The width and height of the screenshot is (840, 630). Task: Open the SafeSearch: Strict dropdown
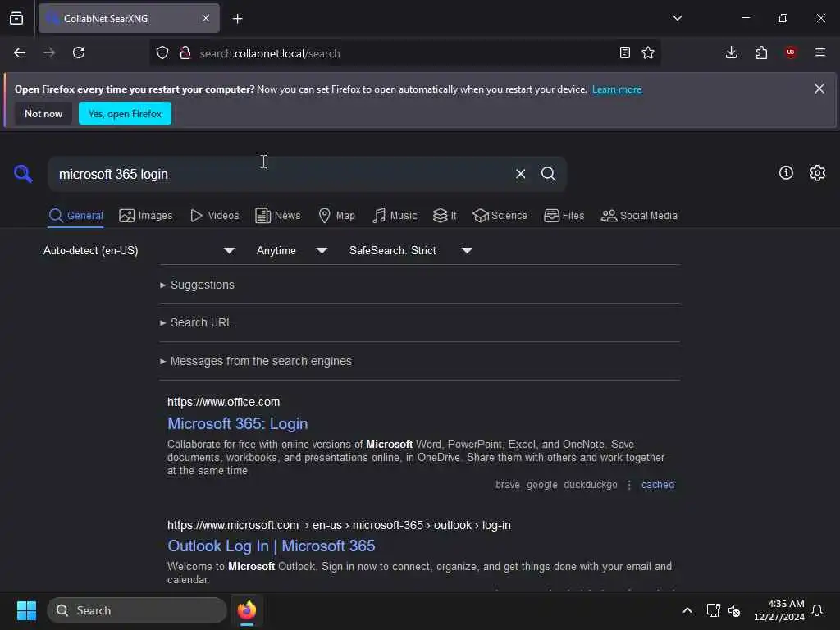click(x=410, y=250)
